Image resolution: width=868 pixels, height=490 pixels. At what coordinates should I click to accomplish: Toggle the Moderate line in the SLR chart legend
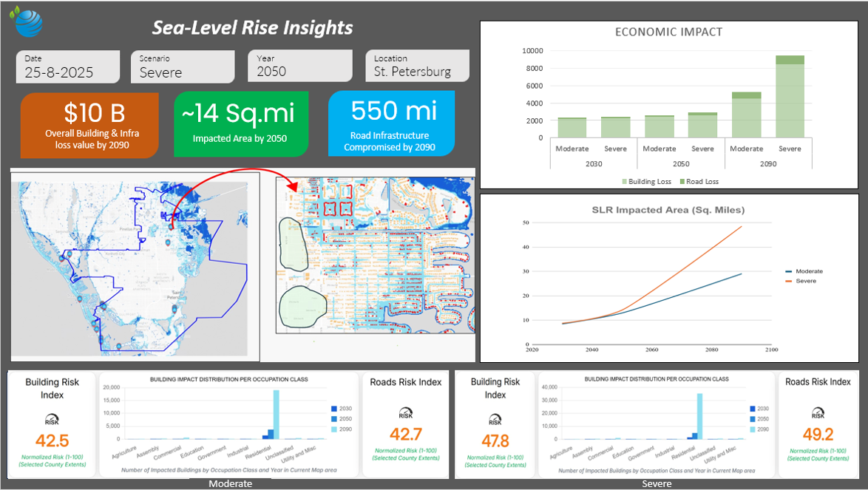coord(805,271)
